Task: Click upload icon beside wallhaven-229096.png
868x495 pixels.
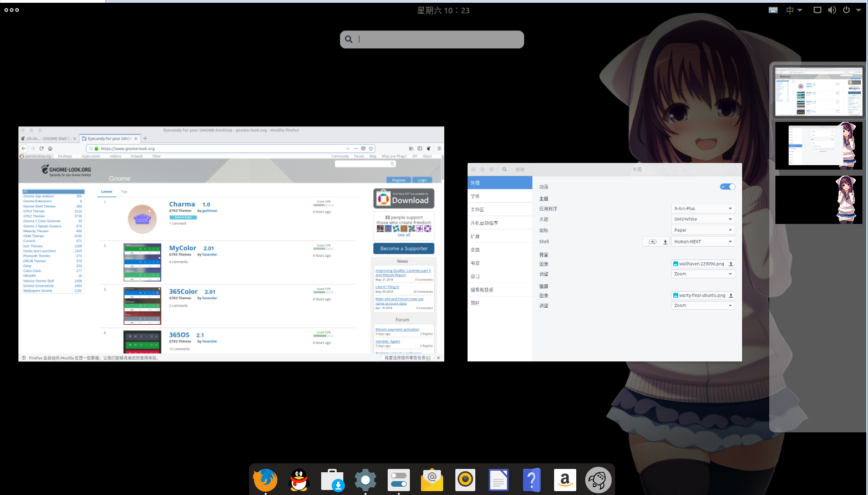Action: tap(731, 264)
